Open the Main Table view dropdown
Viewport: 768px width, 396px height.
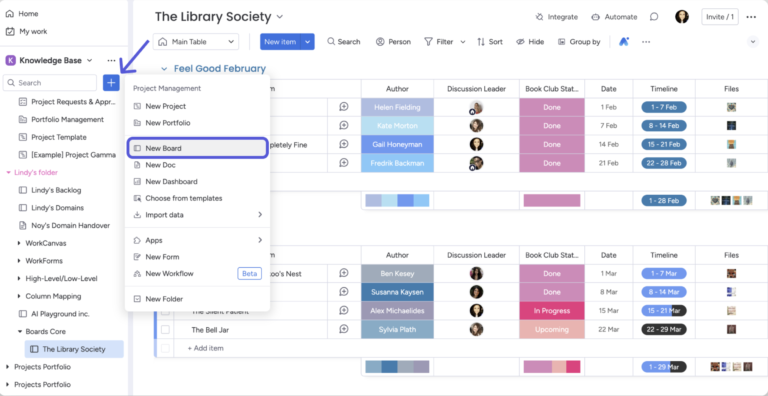click(196, 42)
